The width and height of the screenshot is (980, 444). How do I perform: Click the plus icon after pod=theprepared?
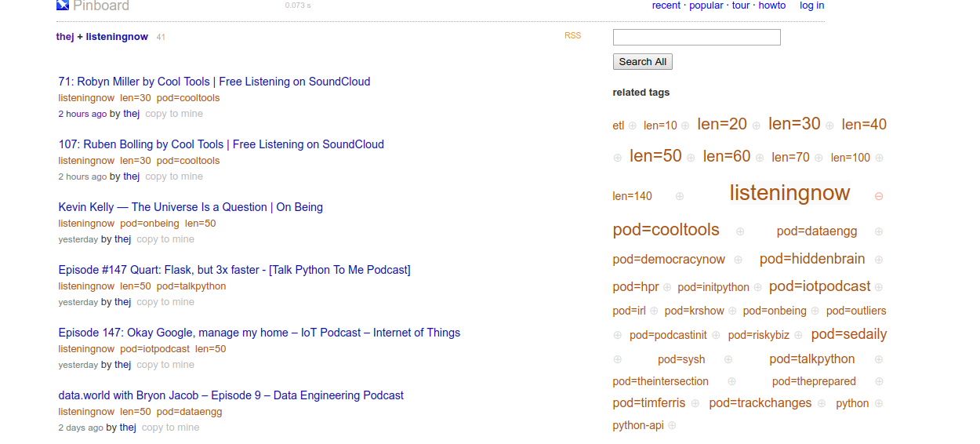tap(879, 381)
